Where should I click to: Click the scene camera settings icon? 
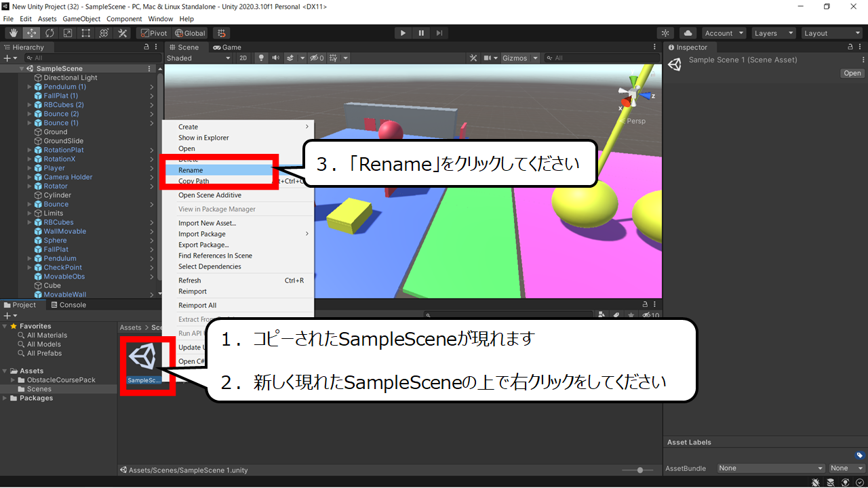coord(488,58)
